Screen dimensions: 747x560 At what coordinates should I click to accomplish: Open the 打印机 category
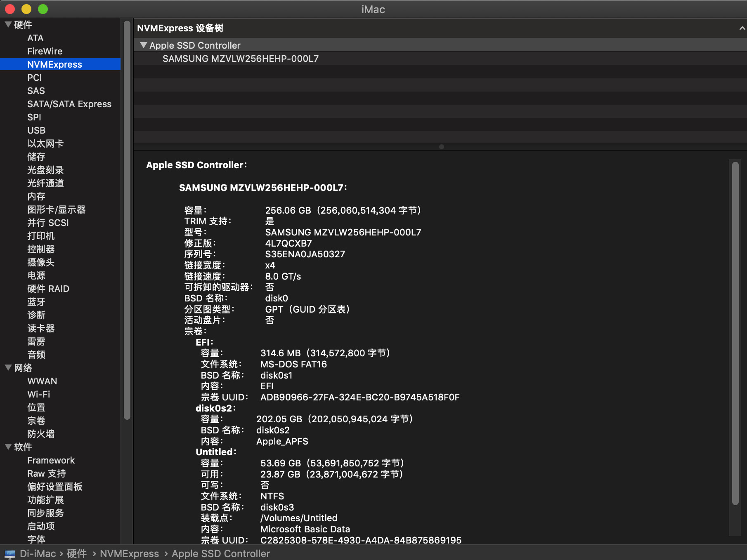coord(41,236)
